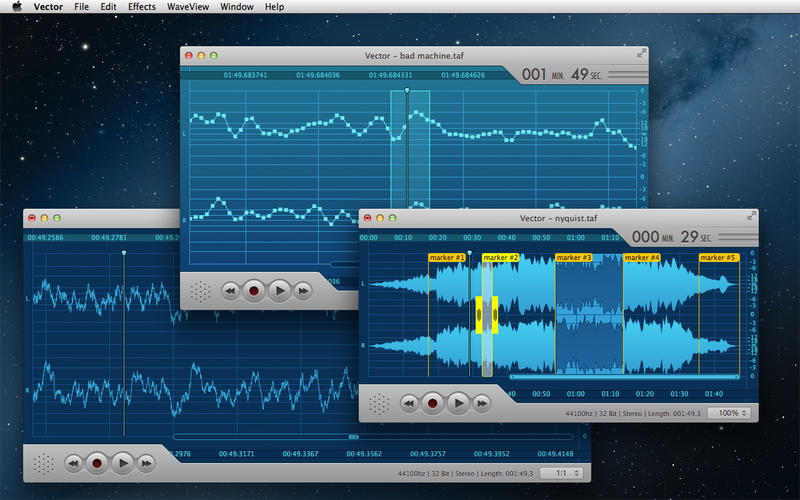Click Record in the bottom-left waveform window
This screenshot has height=500, width=800.
(x=97, y=463)
